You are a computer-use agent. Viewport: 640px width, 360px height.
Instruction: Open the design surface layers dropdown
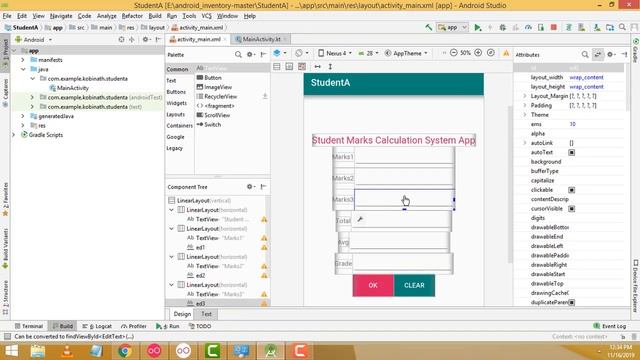(280, 53)
